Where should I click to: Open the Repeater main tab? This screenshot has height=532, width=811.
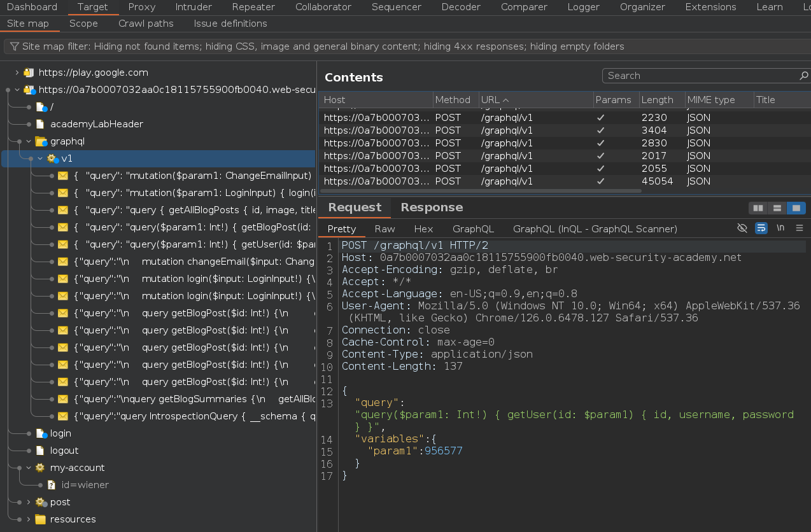pos(253,7)
